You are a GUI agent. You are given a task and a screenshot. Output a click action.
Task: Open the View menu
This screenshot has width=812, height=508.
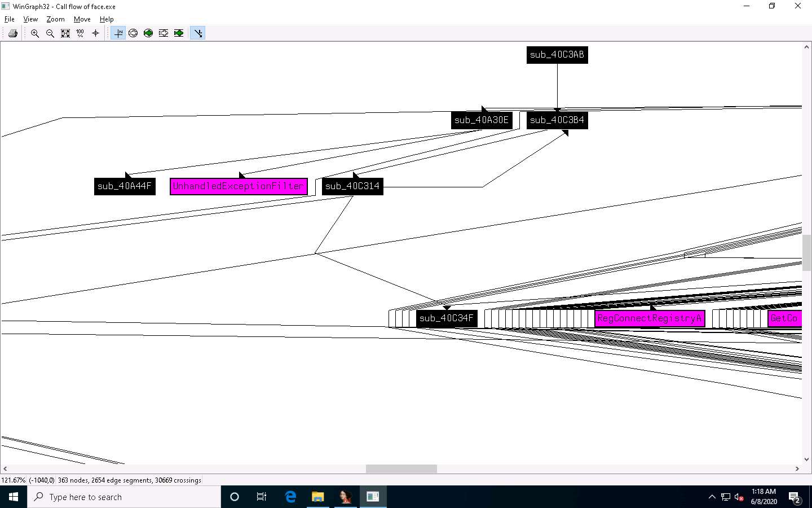click(30, 19)
